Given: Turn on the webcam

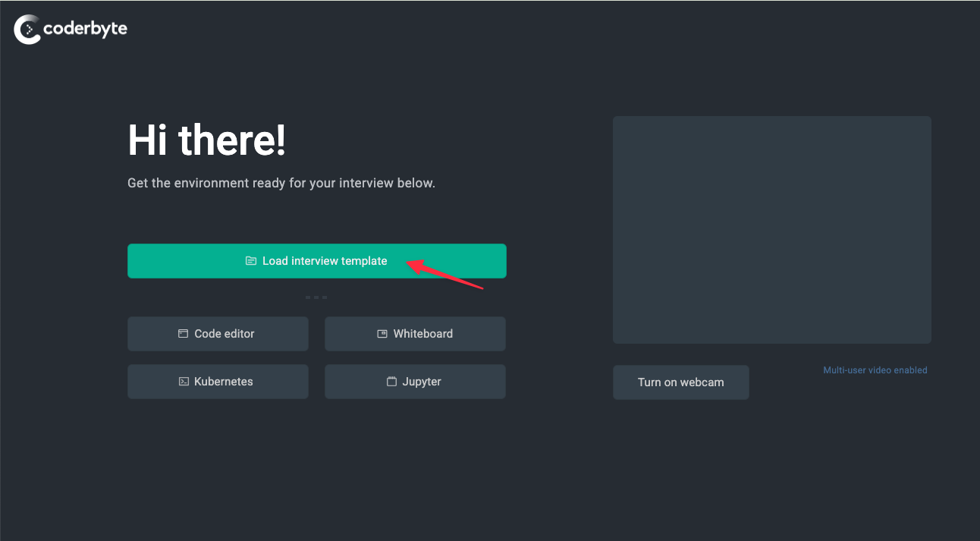Looking at the screenshot, I should point(680,382).
